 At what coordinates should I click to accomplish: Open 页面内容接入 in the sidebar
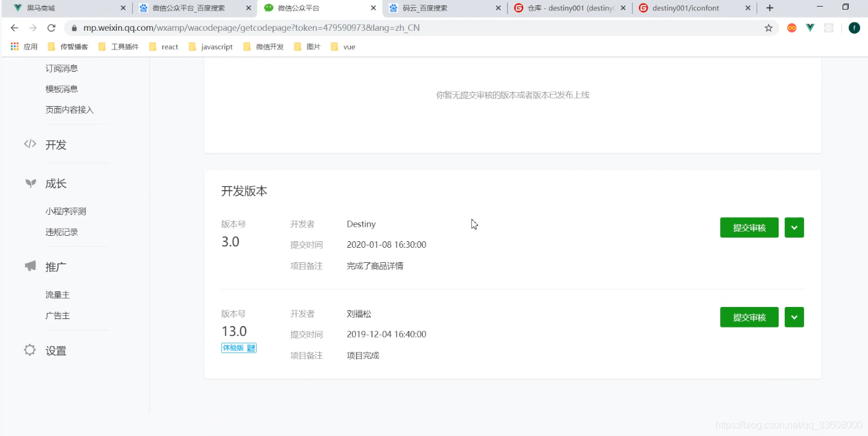pyautogui.click(x=69, y=110)
